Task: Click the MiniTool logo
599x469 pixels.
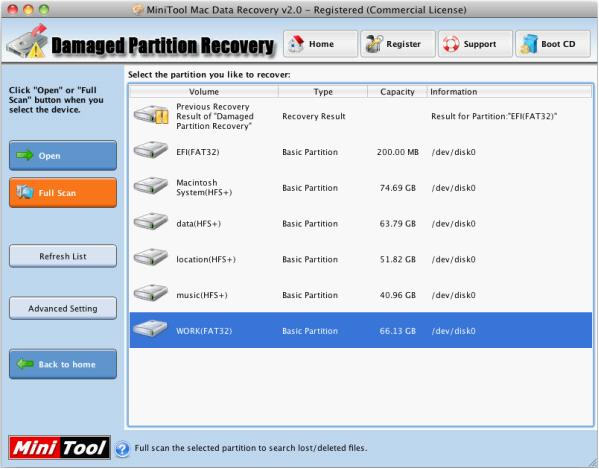Action: 60,447
